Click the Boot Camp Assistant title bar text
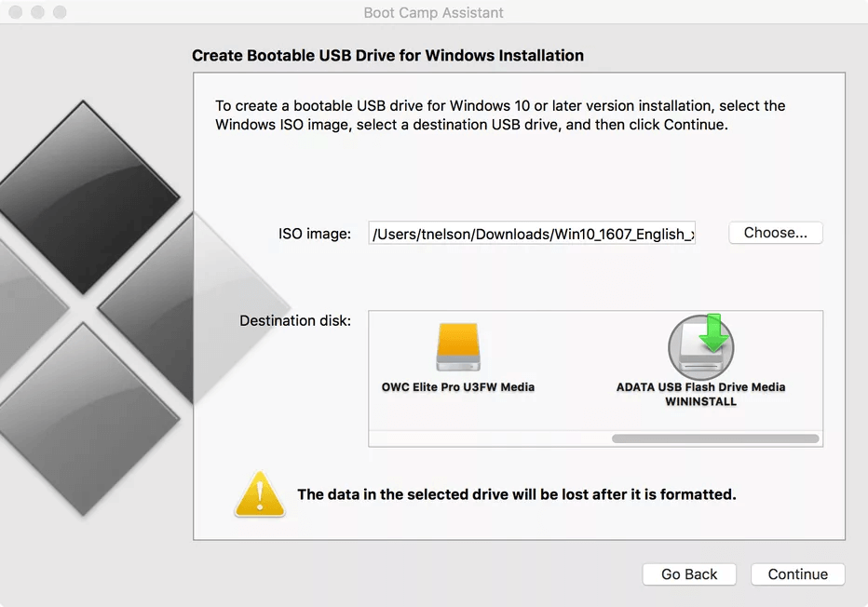This screenshot has width=868, height=607. [433, 12]
